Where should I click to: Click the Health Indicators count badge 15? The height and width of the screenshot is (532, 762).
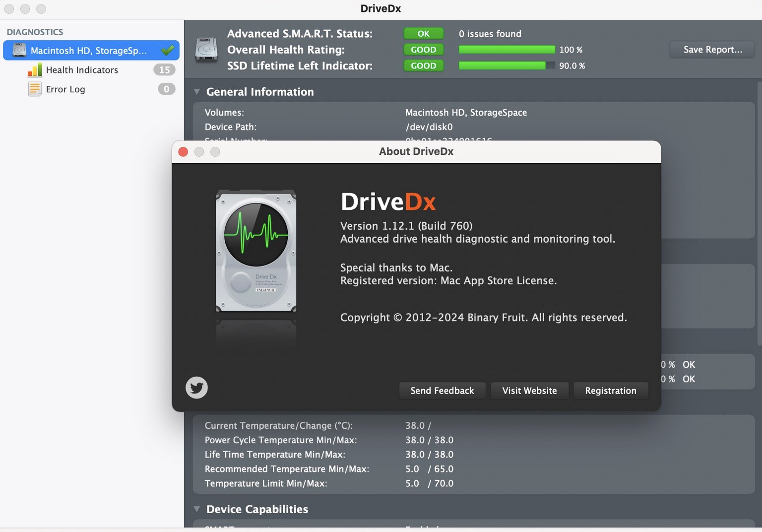[164, 70]
